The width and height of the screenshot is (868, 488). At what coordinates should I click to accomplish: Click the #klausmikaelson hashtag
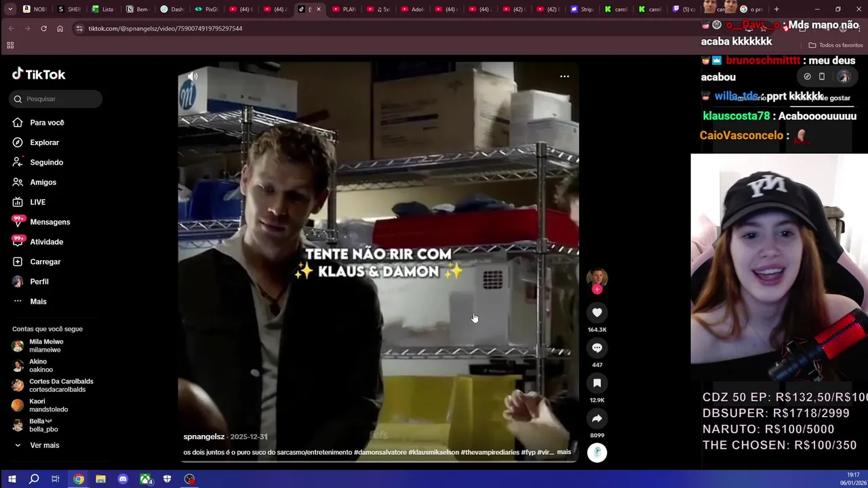(x=433, y=452)
